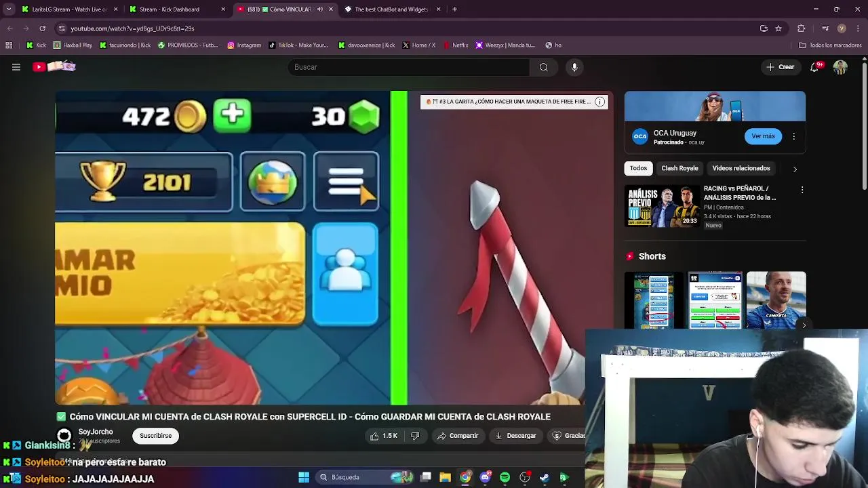This screenshot has height=488, width=868.
Task: Select the Videos relacionados chip
Action: [741, 168]
